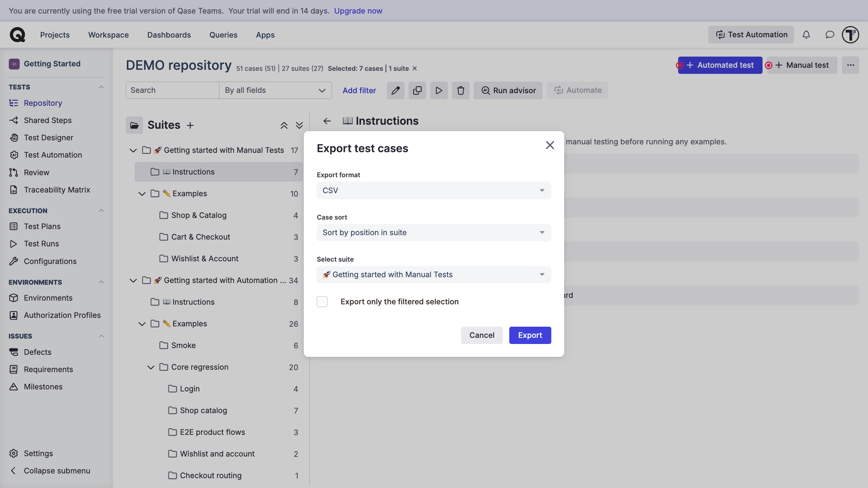868x488 pixels.
Task: Click the Test Runs play icon
Action: pos(14,244)
